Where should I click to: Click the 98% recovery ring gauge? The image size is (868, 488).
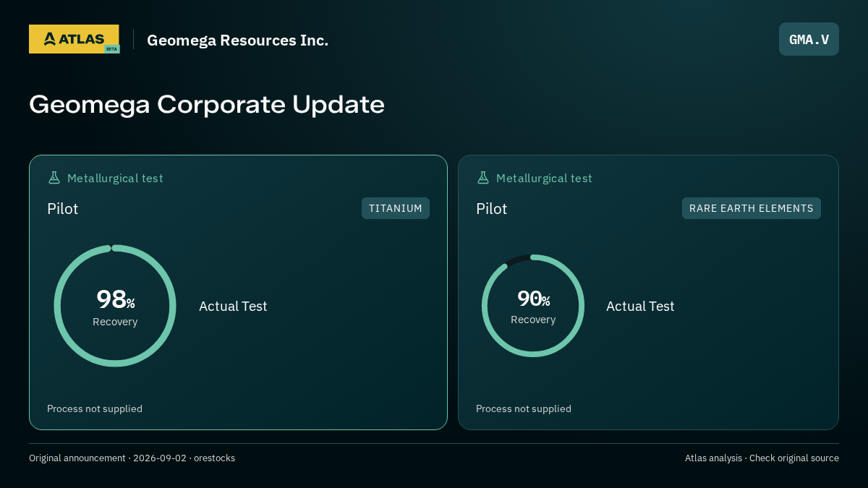click(x=115, y=306)
